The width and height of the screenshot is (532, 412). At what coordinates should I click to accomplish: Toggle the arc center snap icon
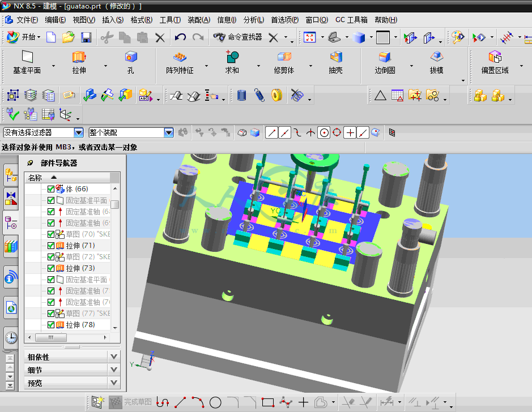point(324,133)
